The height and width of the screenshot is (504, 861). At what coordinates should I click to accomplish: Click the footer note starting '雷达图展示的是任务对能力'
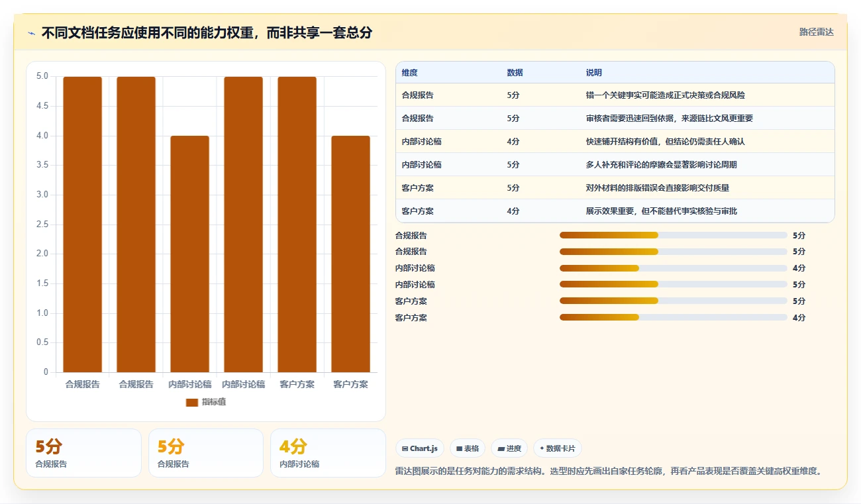(x=610, y=472)
